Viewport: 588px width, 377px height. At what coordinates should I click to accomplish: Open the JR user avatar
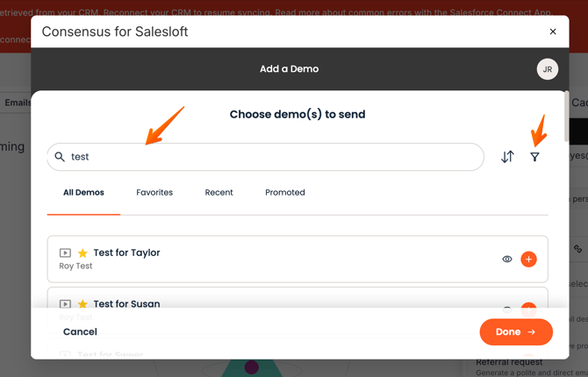(547, 69)
